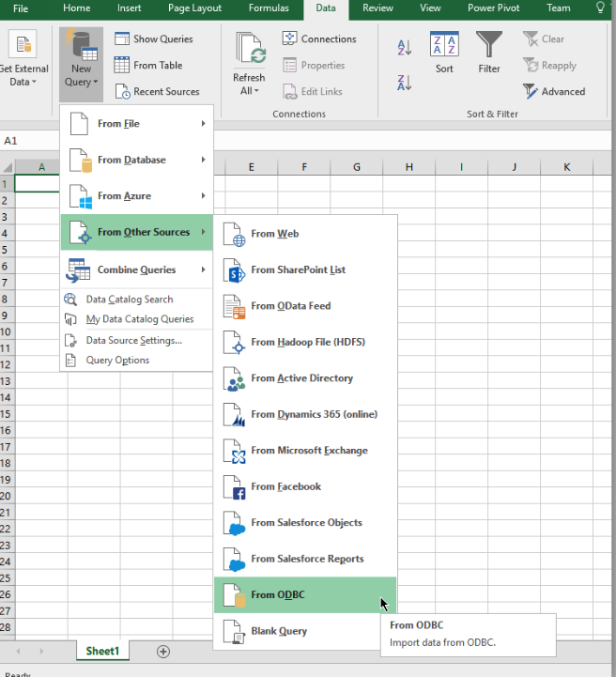Viewport: 616px width, 677px height.
Task: Click the Clear filter icon
Action: [x=531, y=38]
